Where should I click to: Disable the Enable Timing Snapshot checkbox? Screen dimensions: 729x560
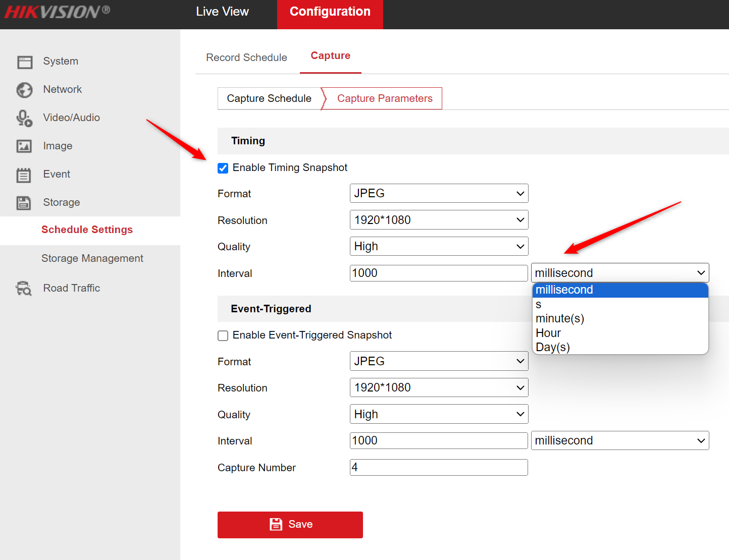[223, 168]
